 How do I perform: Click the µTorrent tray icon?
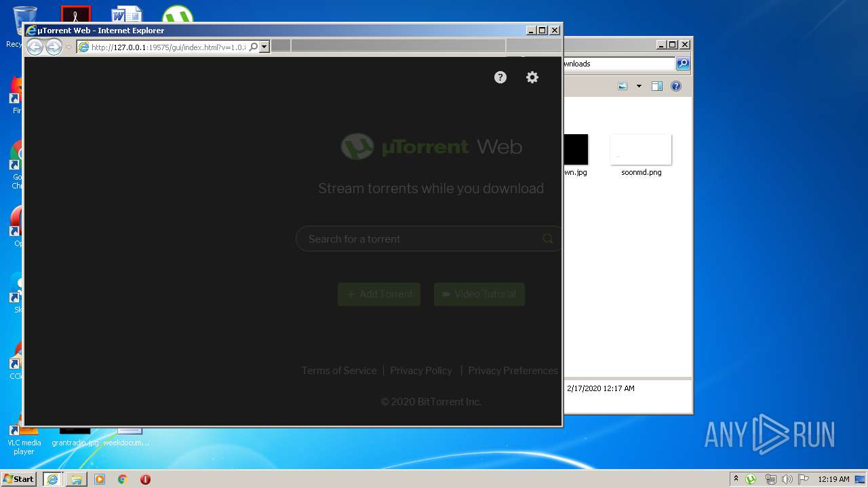(751, 479)
